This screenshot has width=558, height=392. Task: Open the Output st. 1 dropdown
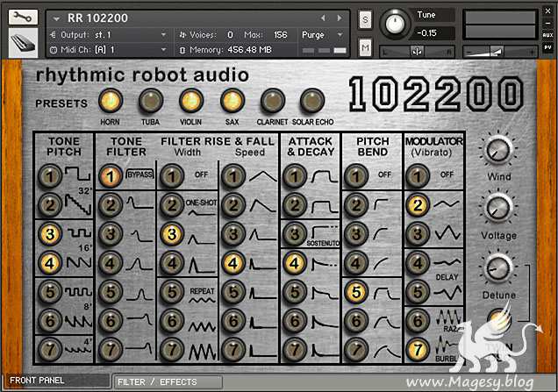tap(108, 35)
